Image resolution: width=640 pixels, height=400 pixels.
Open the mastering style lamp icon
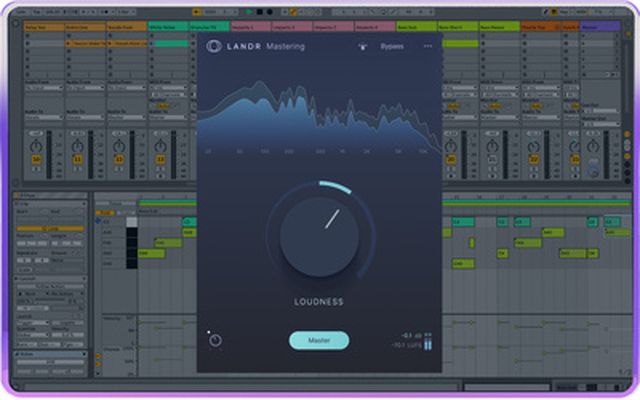click(x=362, y=47)
